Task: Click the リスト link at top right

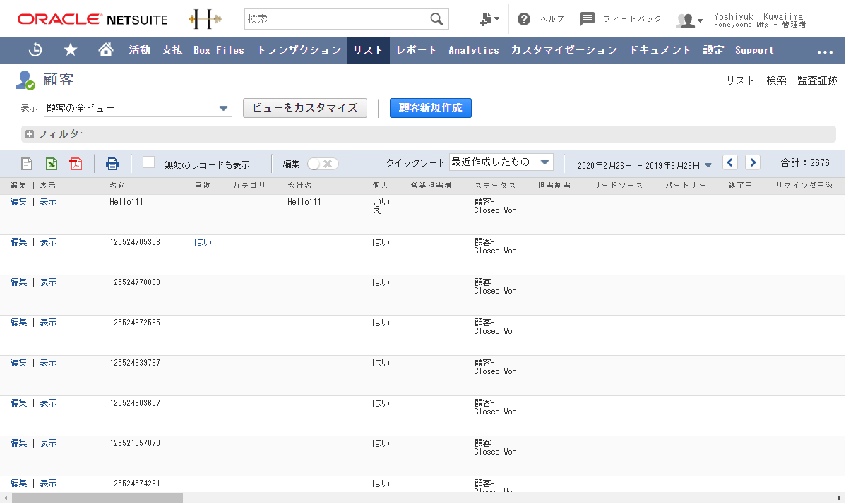Action: 739,80
